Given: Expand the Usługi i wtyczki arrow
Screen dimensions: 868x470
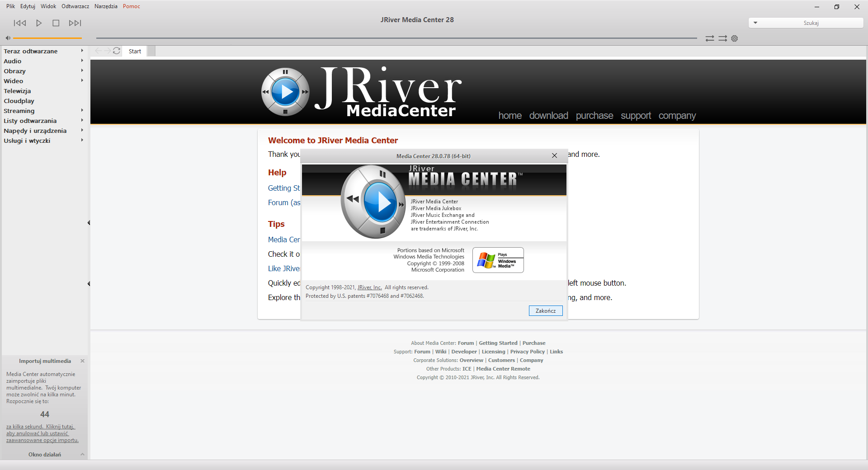Looking at the screenshot, I should (x=82, y=140).
